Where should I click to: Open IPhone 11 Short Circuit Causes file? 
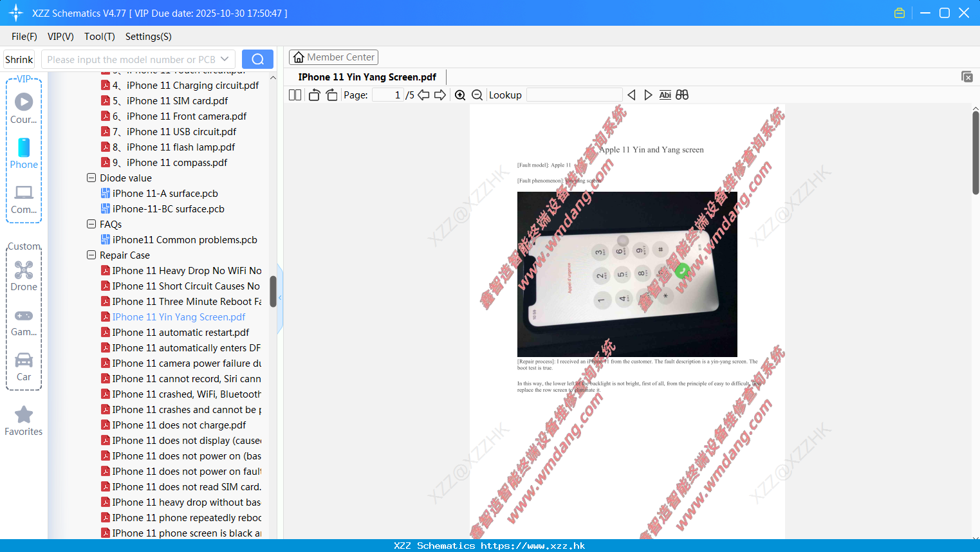point(181,286)
